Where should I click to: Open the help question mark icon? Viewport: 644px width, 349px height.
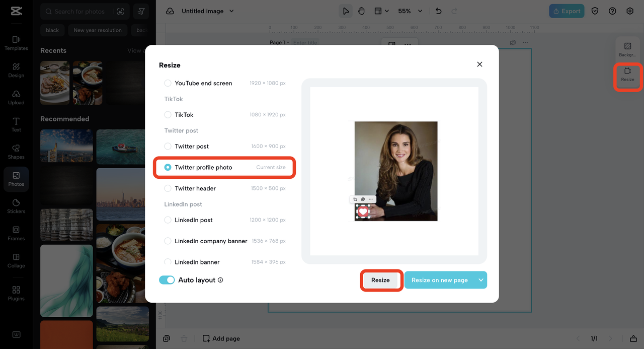coord(612,11)
